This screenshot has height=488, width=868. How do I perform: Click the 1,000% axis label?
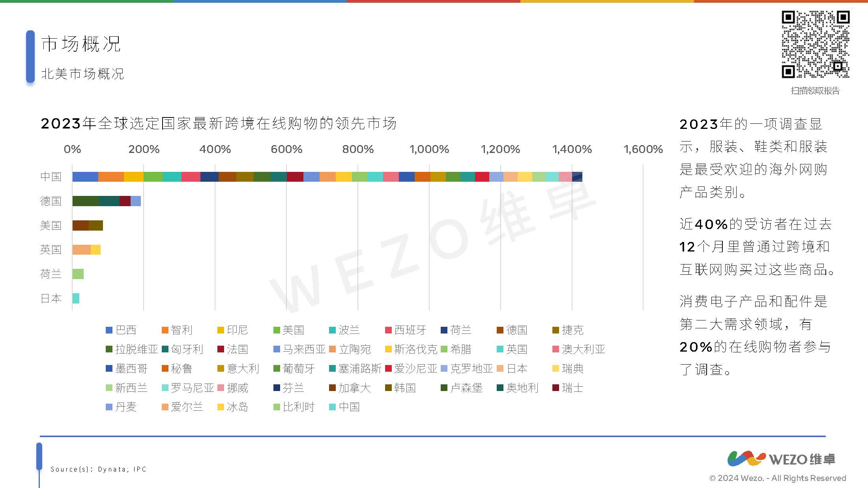pyautogui.click(x=429, y=149)
